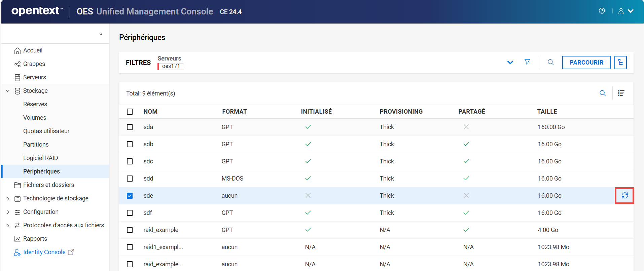
Task: Check the sda device checkbox
Action: [130, 127]
